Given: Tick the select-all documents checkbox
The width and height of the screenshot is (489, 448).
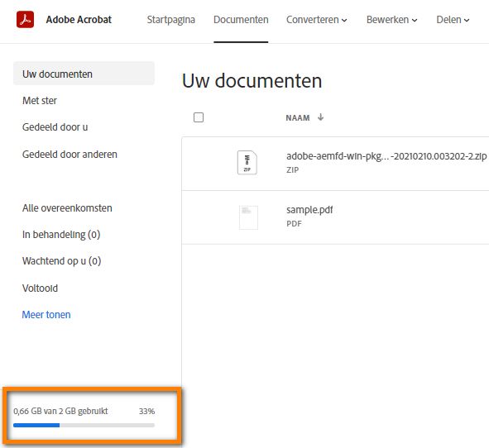Looking at the screenshot, I should (x=199, y=117).
